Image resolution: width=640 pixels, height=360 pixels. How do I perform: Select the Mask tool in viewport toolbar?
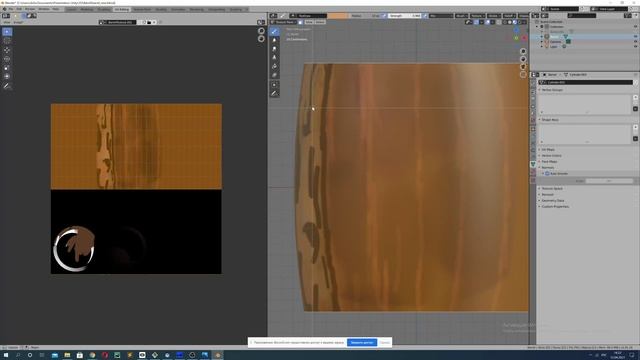click(x=274, y=75)
